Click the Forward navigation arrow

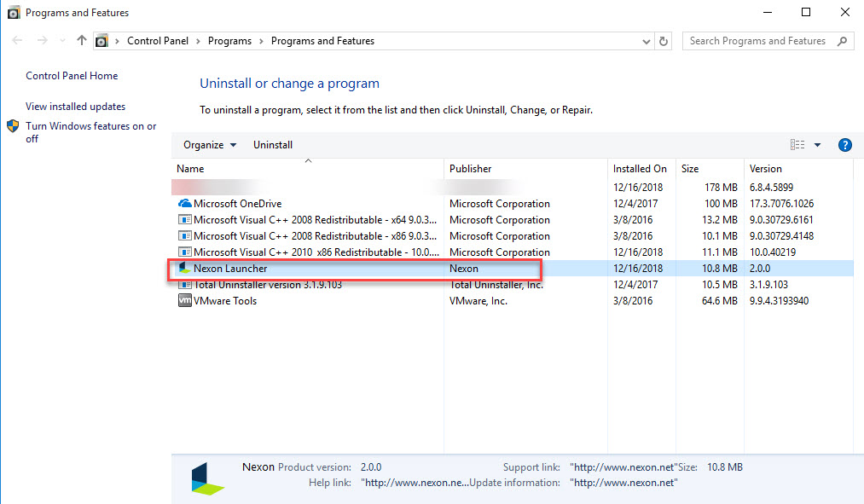tap(42, 40)
